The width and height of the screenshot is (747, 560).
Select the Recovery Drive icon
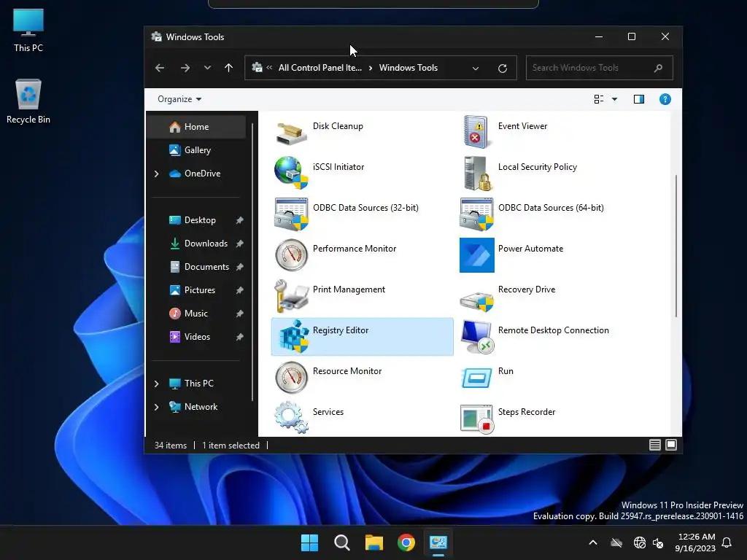(476, 300)
